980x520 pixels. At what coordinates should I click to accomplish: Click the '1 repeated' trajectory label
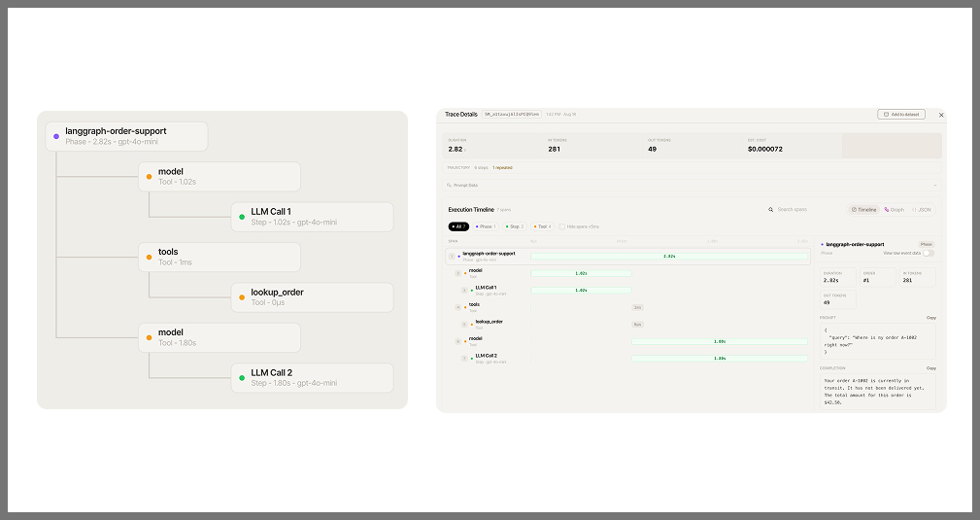pos(502,168)
